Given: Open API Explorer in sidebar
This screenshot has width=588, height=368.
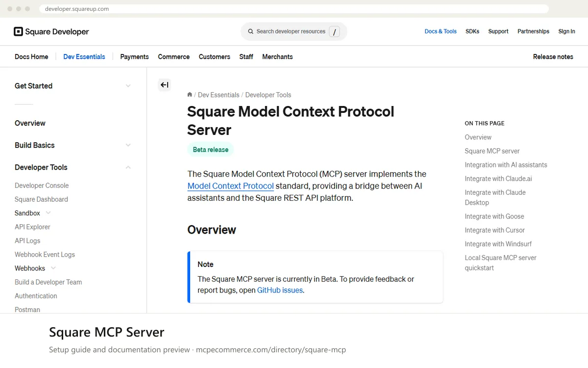Looking at the screenshot, I should pos(32,227).
